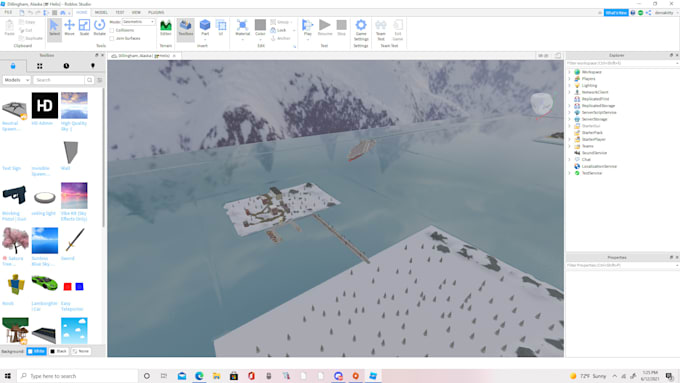Screen dimensions: 680x383
Task: Open the Models category dropdown
Action: pos(16,80)
